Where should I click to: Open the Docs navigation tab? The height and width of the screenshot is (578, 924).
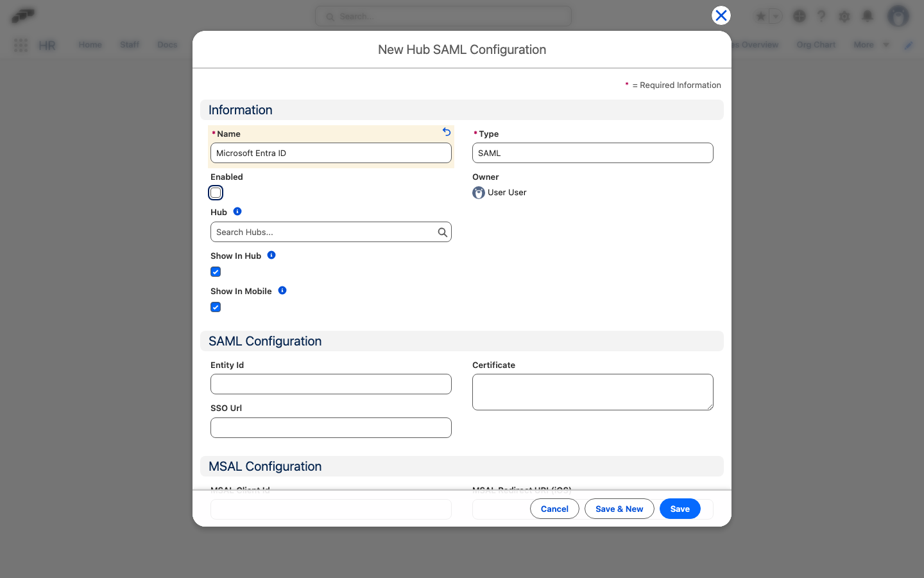tap(167, 45)
